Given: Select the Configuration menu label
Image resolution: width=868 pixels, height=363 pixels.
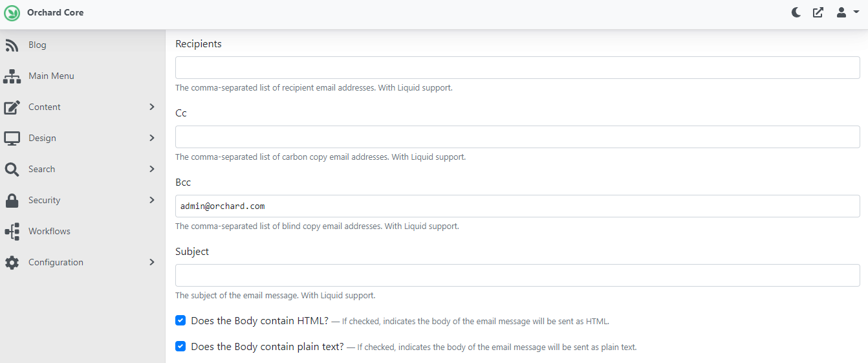Looking at the screenshot, I should point(56,262).
